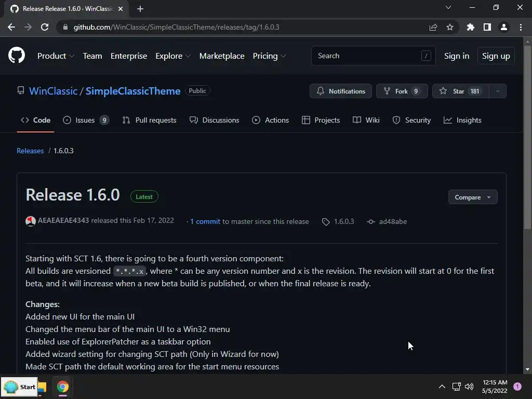Open the AEAEAEAE4343 user profile link
This screenshot has height=399, width=532.
pyautogui.click(x=63, y=220)
